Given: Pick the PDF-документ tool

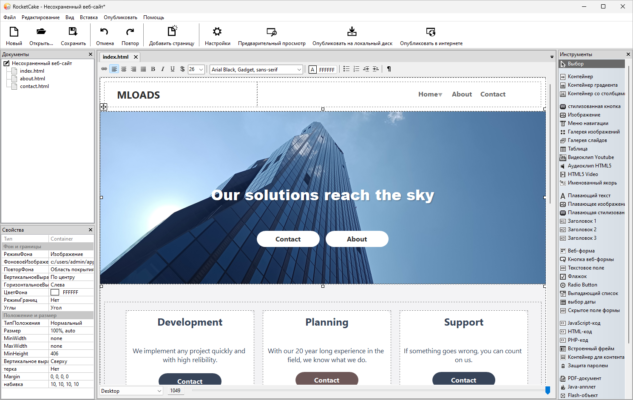Looking at the screenshot, I should tap(581, 378).
